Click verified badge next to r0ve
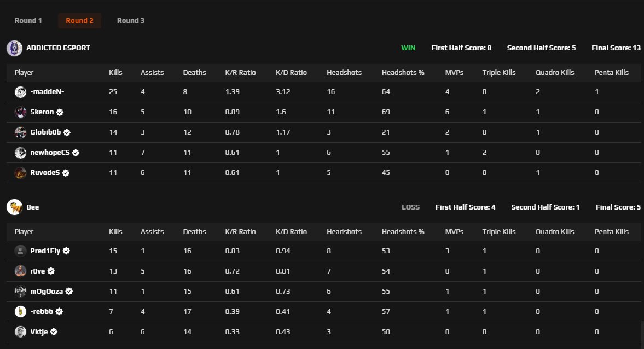The width and height of the screenshot is (644, 349). (51, 271)
